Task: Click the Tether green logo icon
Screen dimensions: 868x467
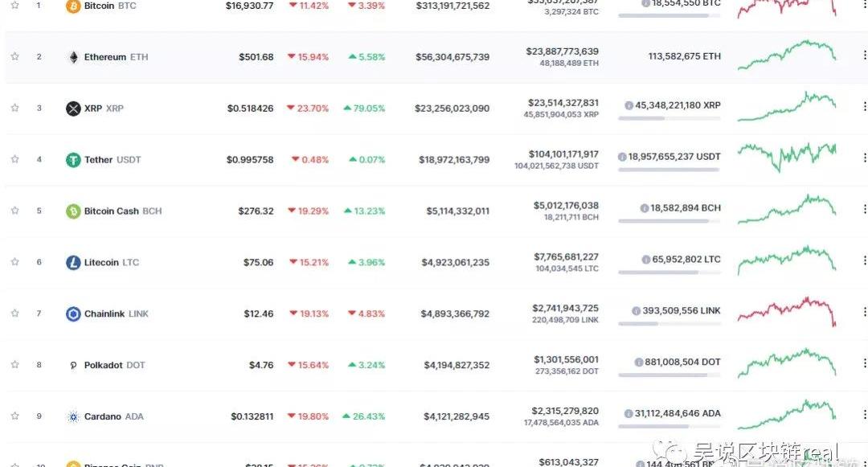Action: [73, 160]
